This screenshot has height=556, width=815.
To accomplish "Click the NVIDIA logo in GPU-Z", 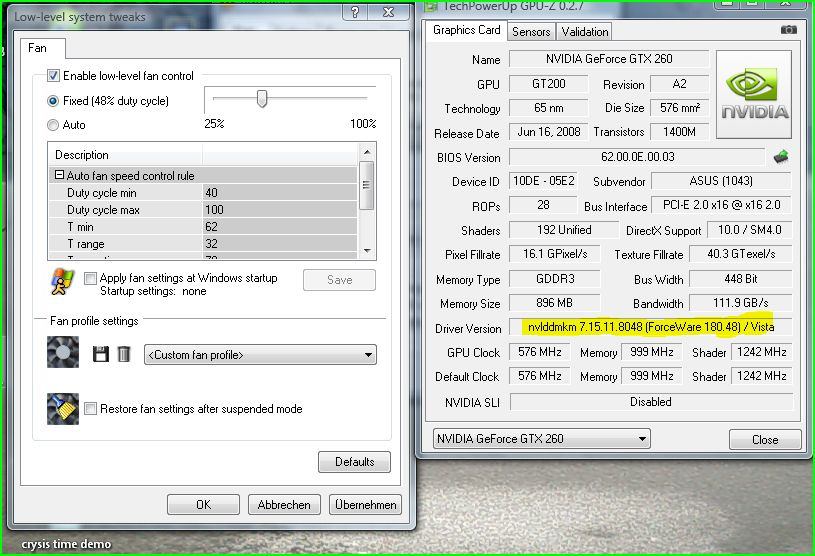I will pyautogui.click(x=754, y=95).
